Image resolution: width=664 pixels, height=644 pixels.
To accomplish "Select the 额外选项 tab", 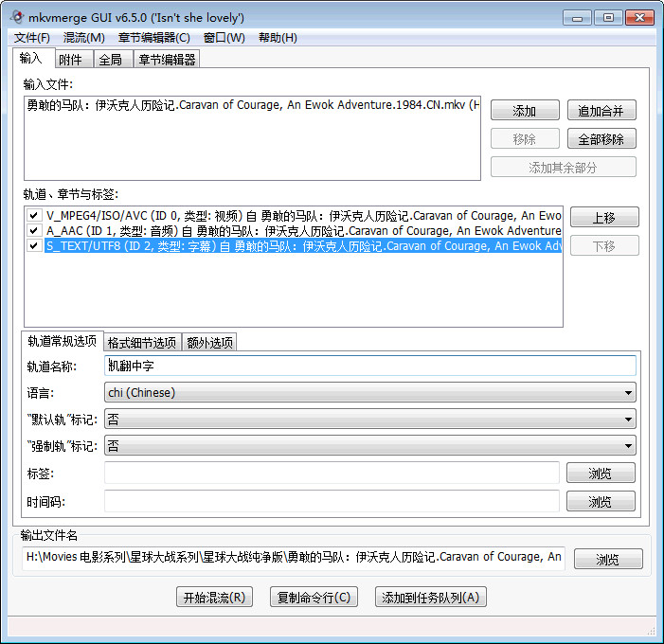I will click(x=209, y=342).
